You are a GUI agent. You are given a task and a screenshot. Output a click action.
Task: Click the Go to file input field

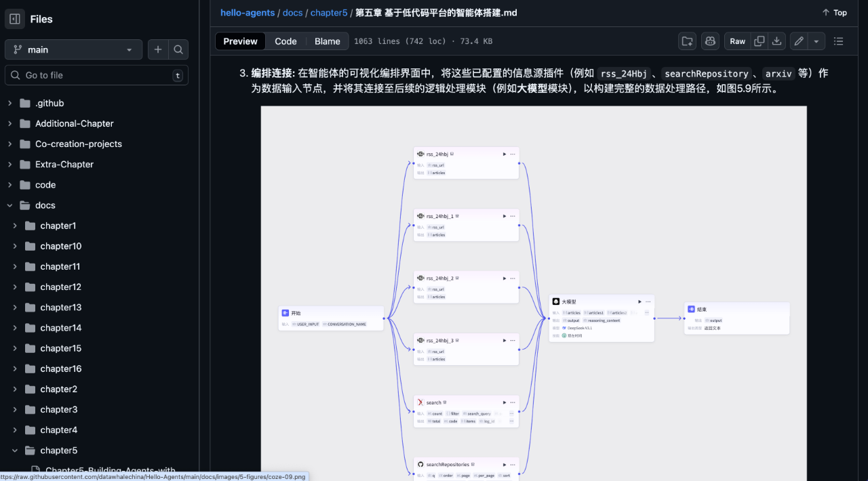click(96, 75)
